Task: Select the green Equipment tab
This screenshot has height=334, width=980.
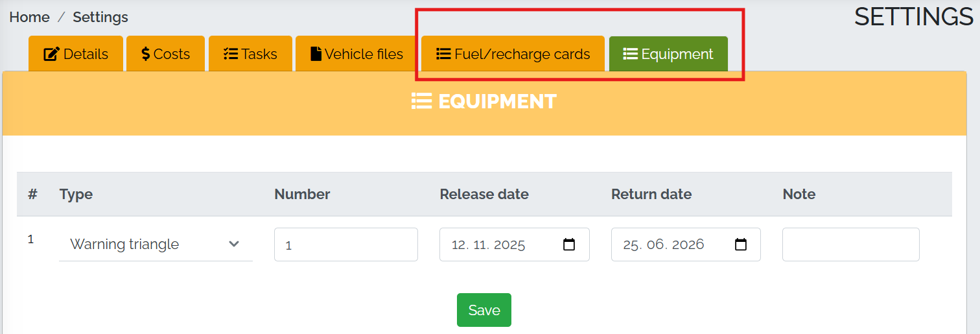Action: (x=668, y=54)
